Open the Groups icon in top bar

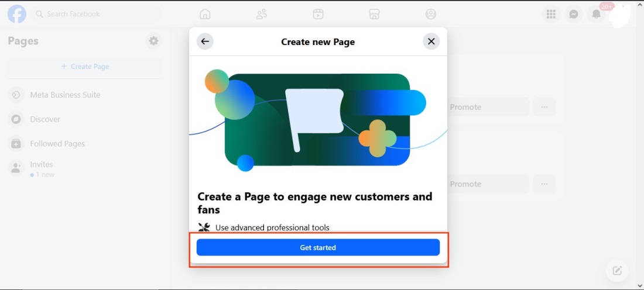pyautogui.click(x=431, y=14)
